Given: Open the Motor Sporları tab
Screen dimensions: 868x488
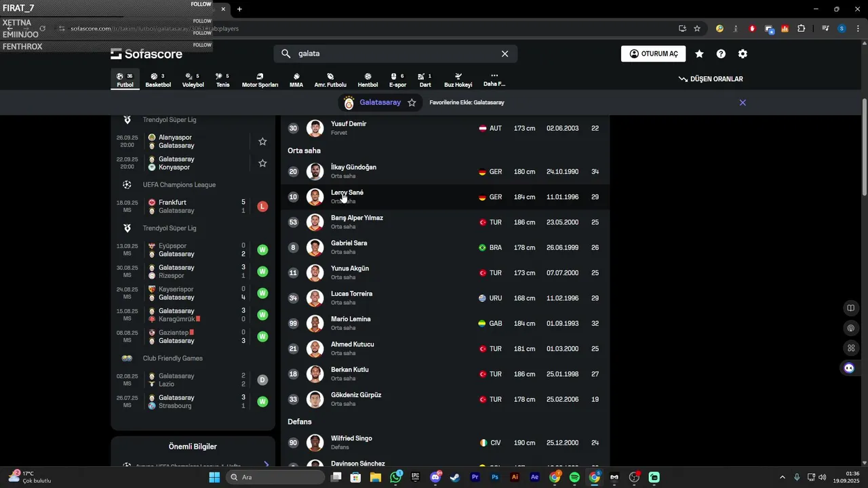Looking at the screenshot, I should (x=260, y=80).
